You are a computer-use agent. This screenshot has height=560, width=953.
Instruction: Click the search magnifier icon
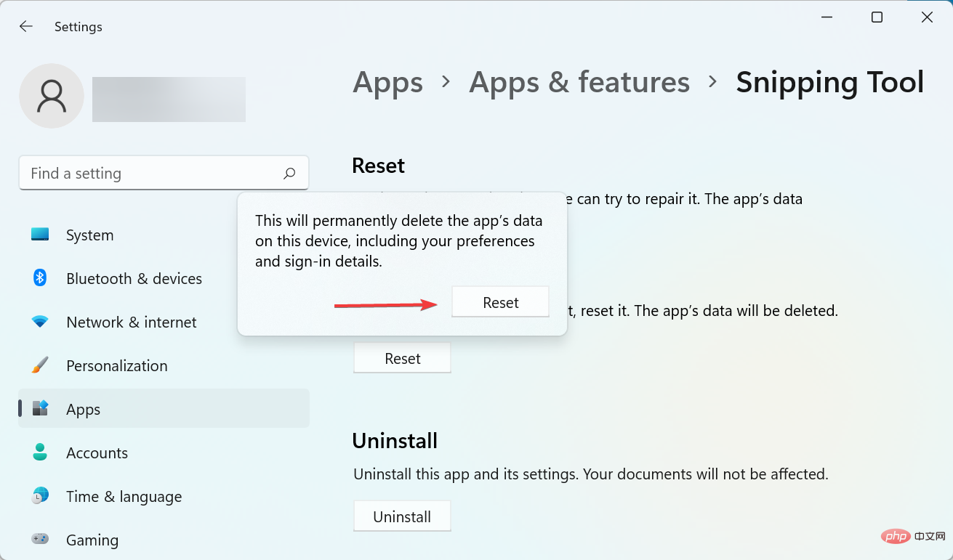point(289,174)
